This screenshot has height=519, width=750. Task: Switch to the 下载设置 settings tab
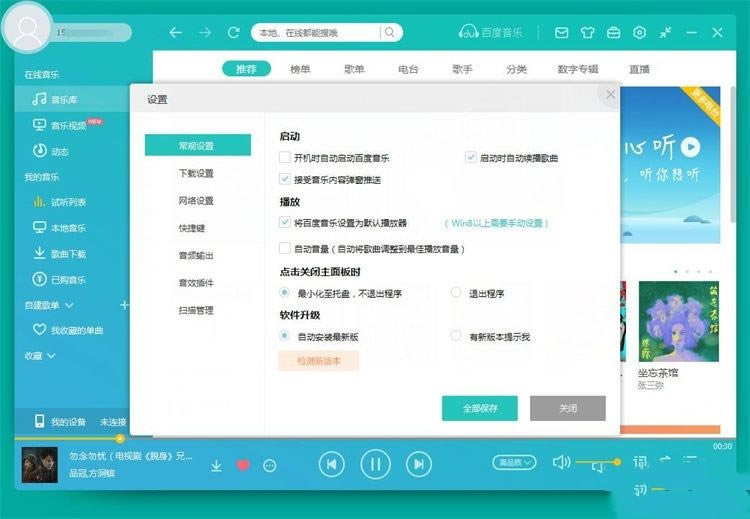pos(196,174)
